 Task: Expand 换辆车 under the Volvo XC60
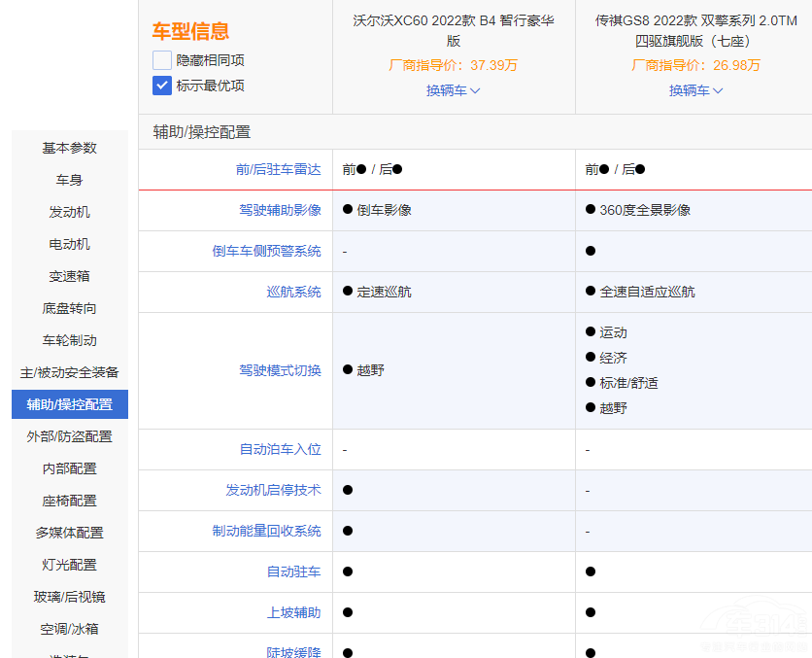pos(453,90)
